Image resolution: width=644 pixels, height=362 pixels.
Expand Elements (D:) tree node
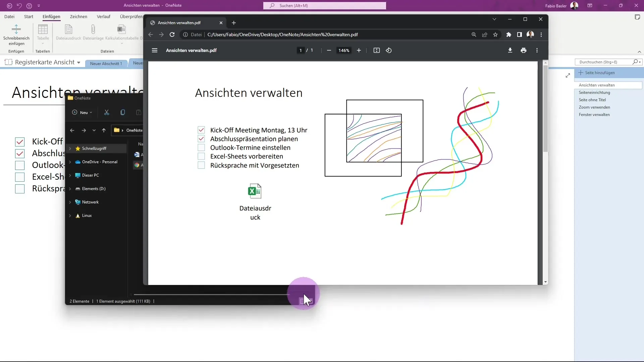pos(70,189)
